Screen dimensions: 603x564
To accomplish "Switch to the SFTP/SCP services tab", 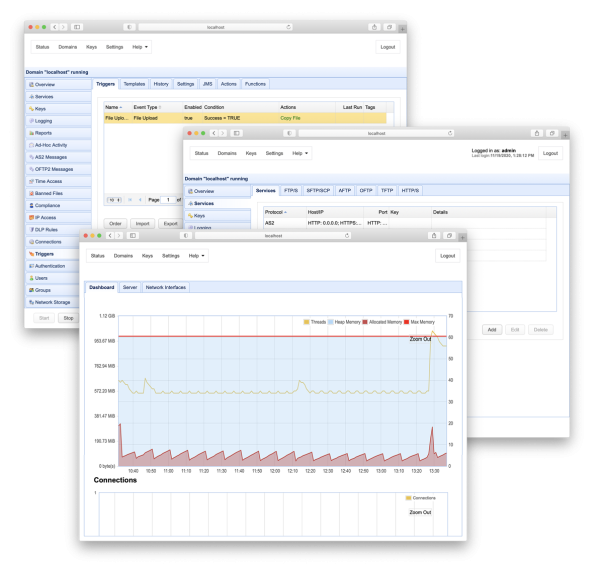I will (320, 189).
